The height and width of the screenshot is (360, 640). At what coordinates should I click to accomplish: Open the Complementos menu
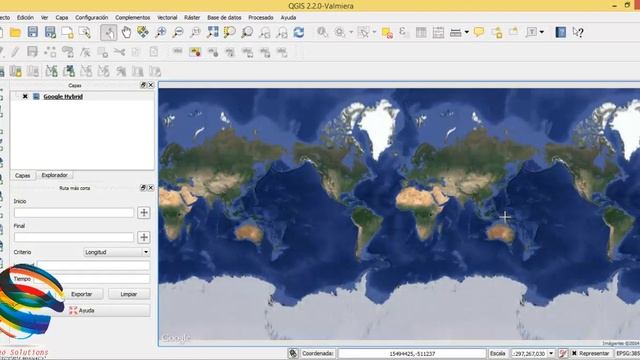click(x=133, y=18)
